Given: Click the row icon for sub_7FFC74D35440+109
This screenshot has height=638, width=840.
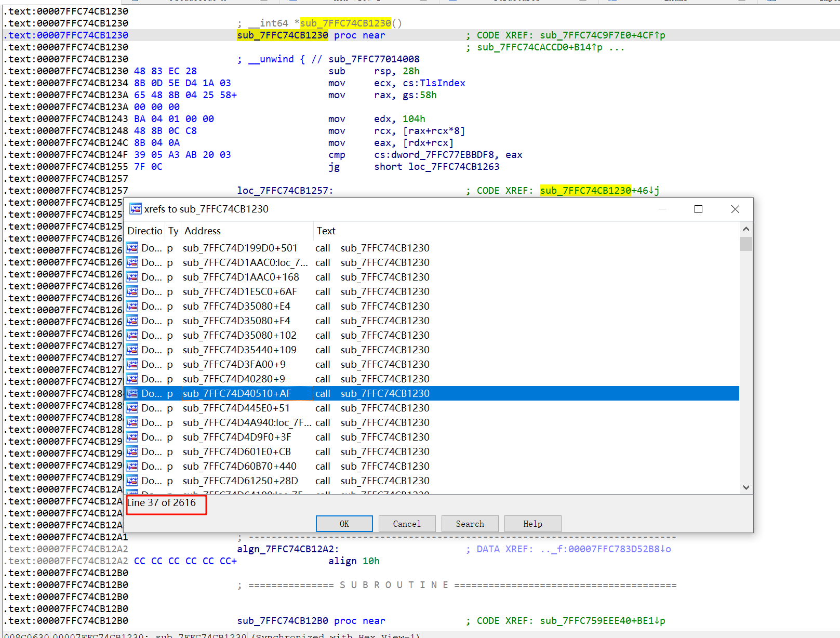Looking at the screenshot, I should (x=132, y=350).
